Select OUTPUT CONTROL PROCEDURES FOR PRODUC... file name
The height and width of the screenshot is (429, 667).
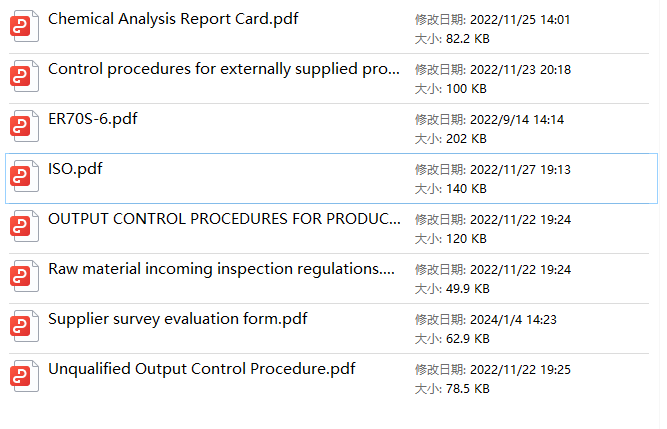pyautogui.click(x=224, y=219)
